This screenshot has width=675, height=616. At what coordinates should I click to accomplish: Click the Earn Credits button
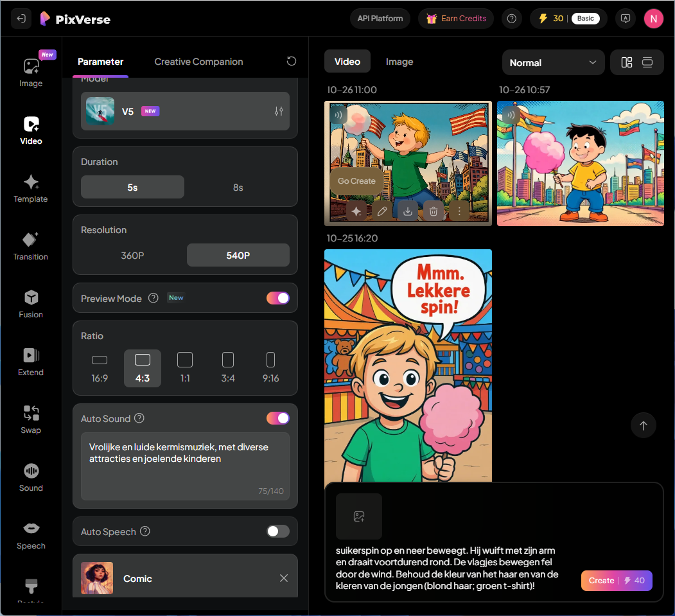coord(456,19)
